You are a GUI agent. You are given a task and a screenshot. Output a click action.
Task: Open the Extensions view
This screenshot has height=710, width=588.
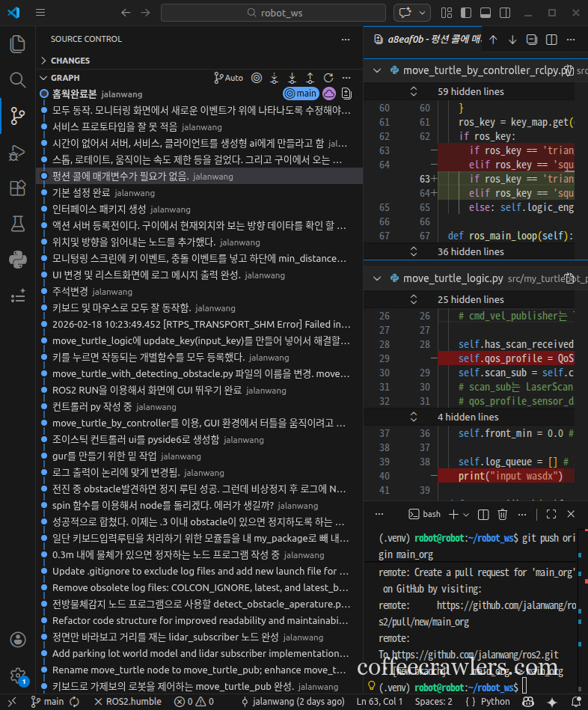(x=17, y=188)
